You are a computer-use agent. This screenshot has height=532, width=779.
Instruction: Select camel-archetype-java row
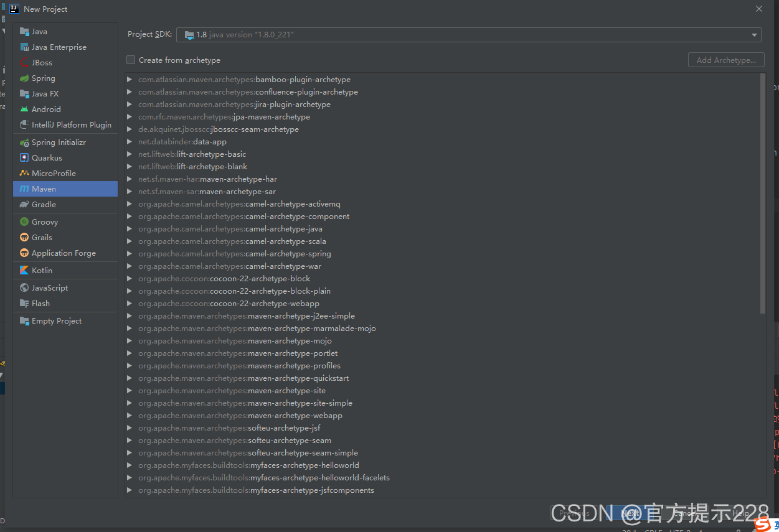[443, 229]
